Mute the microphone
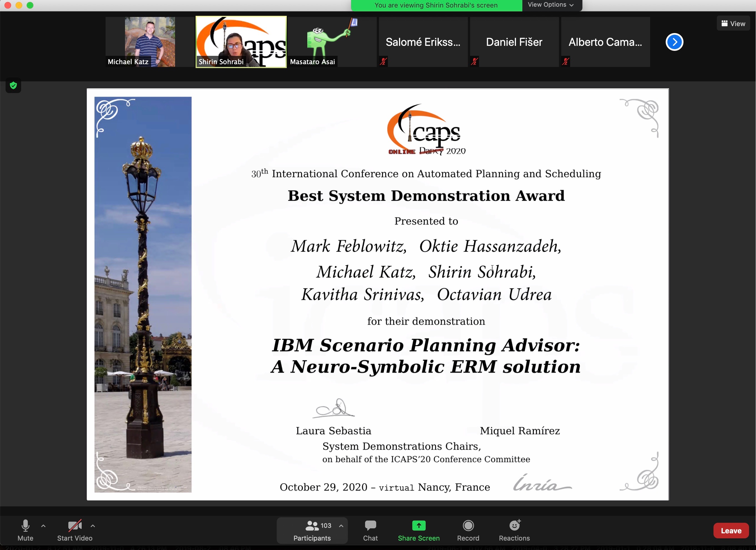This screenshot has height=550, width=756. click(25, 530)
